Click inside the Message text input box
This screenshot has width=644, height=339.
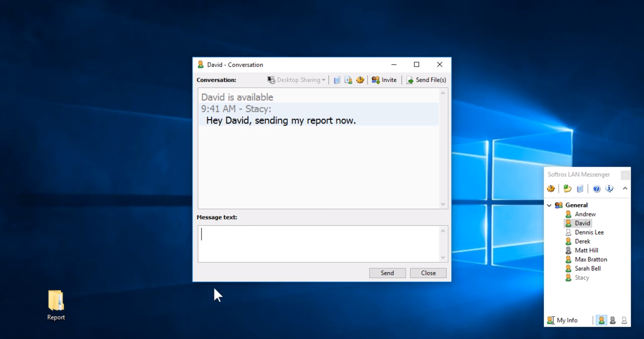tap(318, 243)
